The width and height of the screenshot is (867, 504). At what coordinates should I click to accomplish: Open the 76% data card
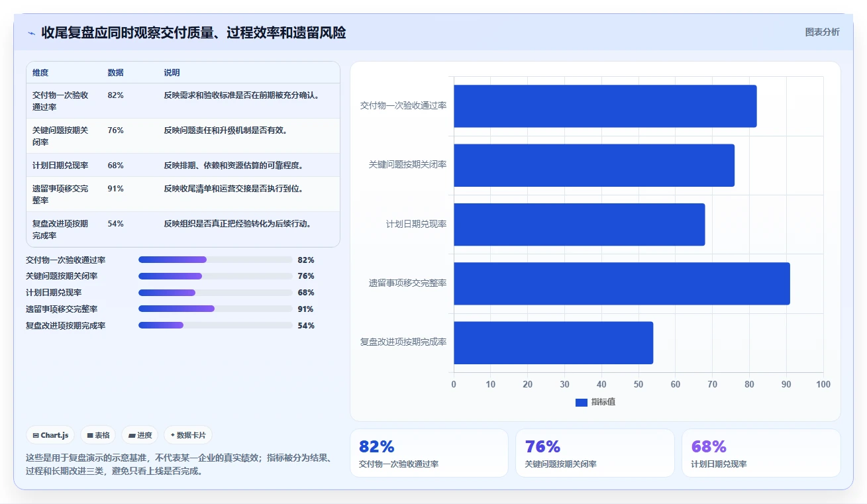coord(595,453)
